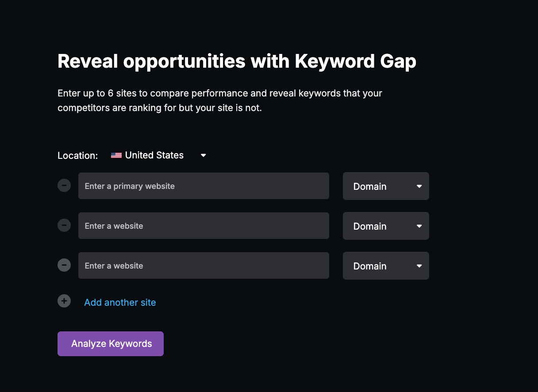538x392 pixels.
Task: Click the minus icon beside primary website field
Action: pos(64,185)
